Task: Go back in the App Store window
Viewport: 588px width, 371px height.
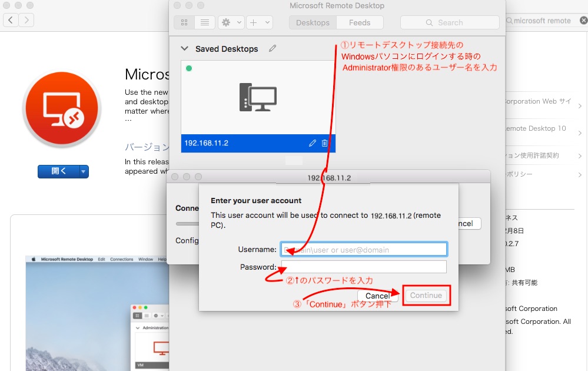Action: point(11,20)
